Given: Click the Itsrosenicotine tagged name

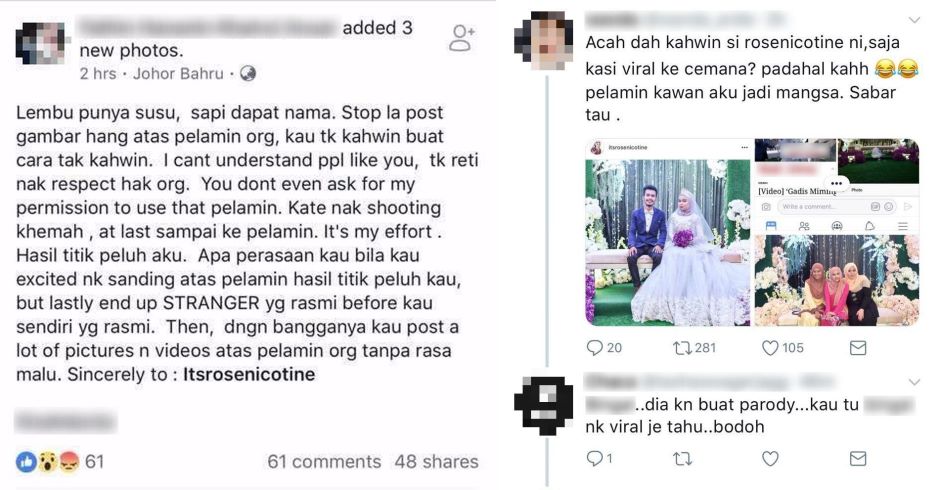Looking at the screenshot, I should click(249, 374).
